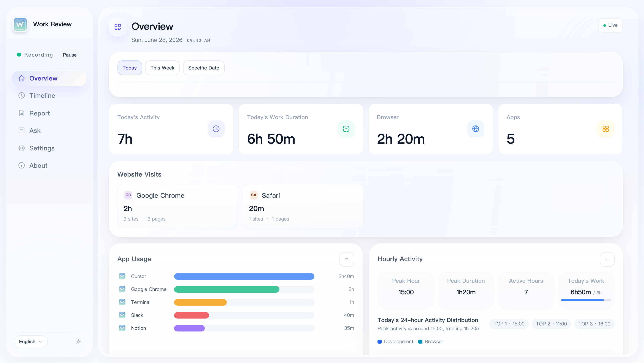
Task: Click the 3 sites text under Google Chrome
Action: pos(131,219)
